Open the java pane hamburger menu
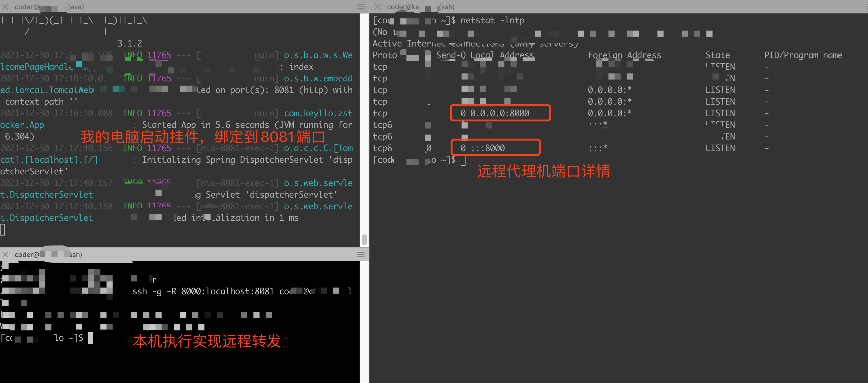This screenshot has width=868, height=383. click(361, 7)
